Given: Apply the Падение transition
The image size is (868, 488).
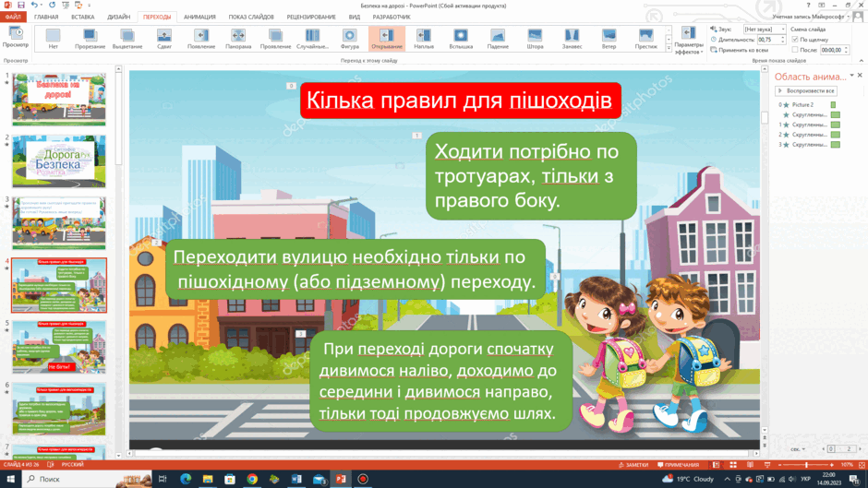Looking at the screenshot, I should click(x=498, y=39).
